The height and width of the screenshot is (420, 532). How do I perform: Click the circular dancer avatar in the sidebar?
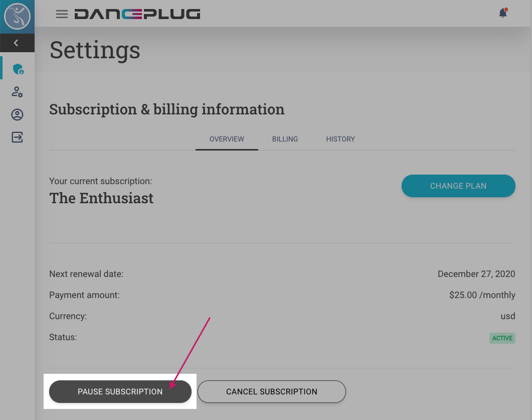point(17,16)
